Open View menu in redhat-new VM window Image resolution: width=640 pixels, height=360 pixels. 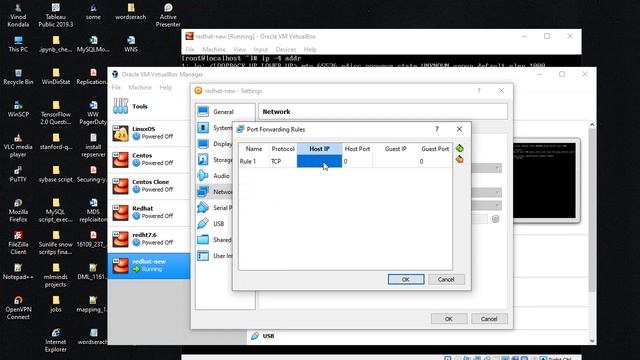pyautogui.click(x=240, y=49)
